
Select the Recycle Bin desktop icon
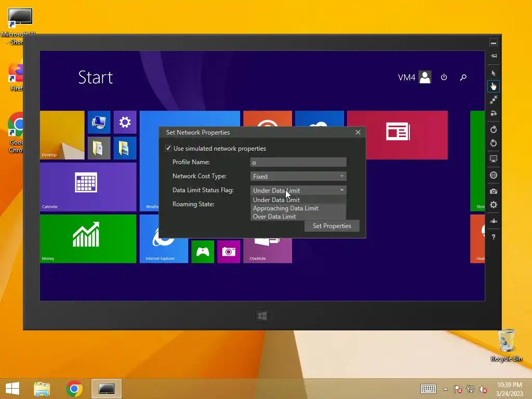[506, 345]
